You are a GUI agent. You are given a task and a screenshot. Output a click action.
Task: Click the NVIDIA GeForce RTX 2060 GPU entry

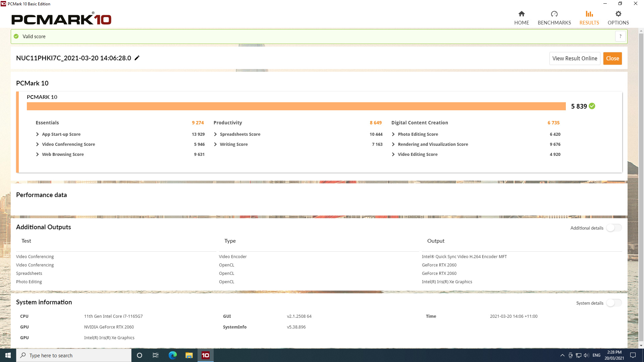[x=109, y=327]
